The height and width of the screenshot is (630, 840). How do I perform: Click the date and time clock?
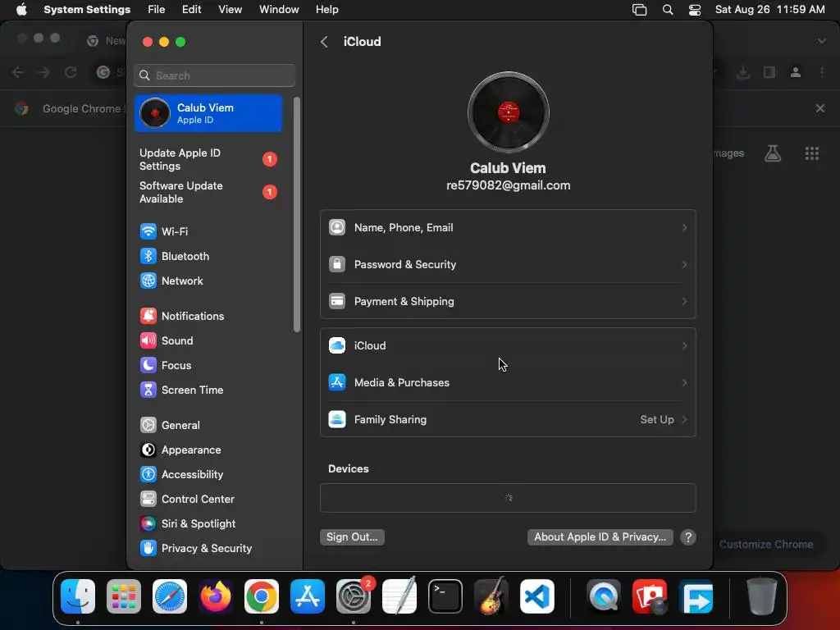769,10
